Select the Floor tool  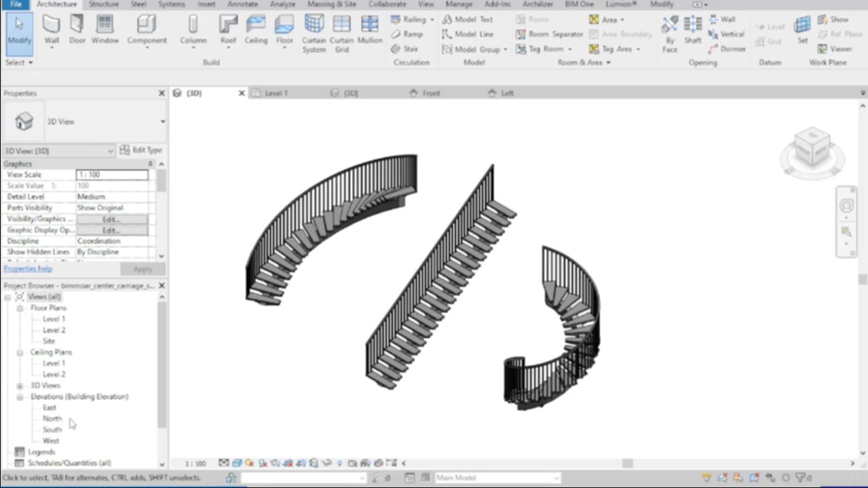click(284, 29)
